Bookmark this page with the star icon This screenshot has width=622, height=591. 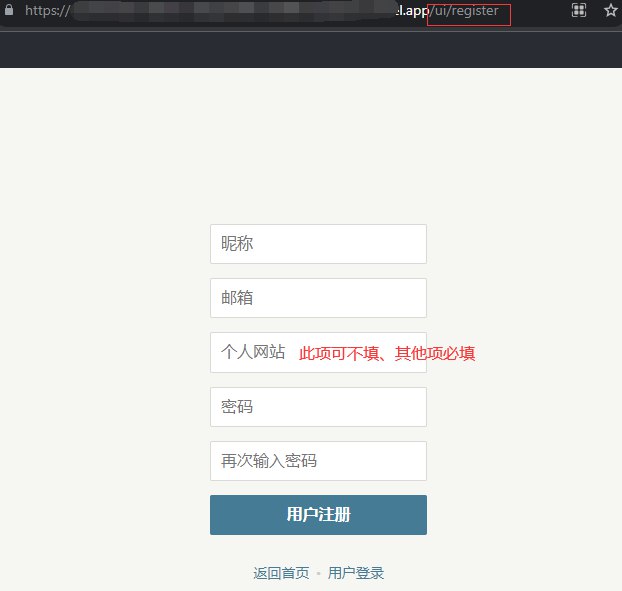pos(610,11)
